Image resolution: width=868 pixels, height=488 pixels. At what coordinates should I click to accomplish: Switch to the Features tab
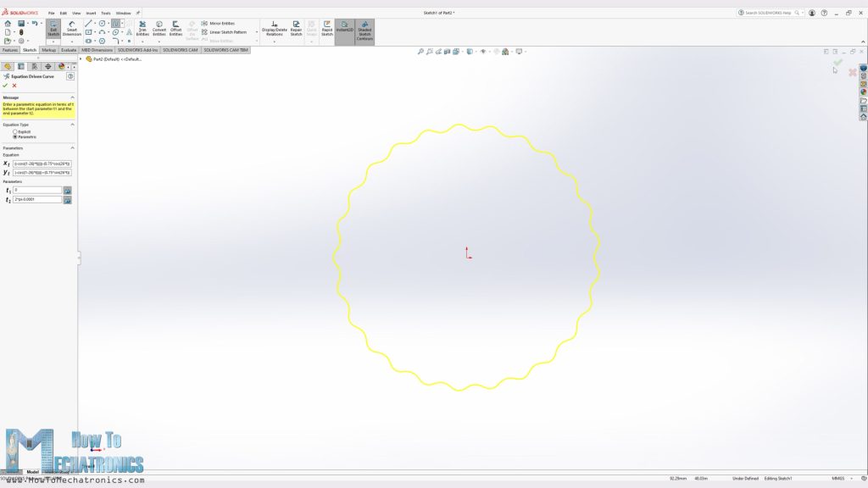pyautogui.click(x=10, y=50)
